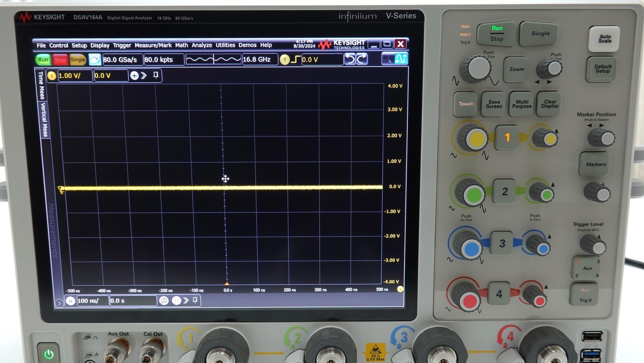Open the Control menu
Image resolution: width=644 pixels, height=363 pixels.
[59, 46]
